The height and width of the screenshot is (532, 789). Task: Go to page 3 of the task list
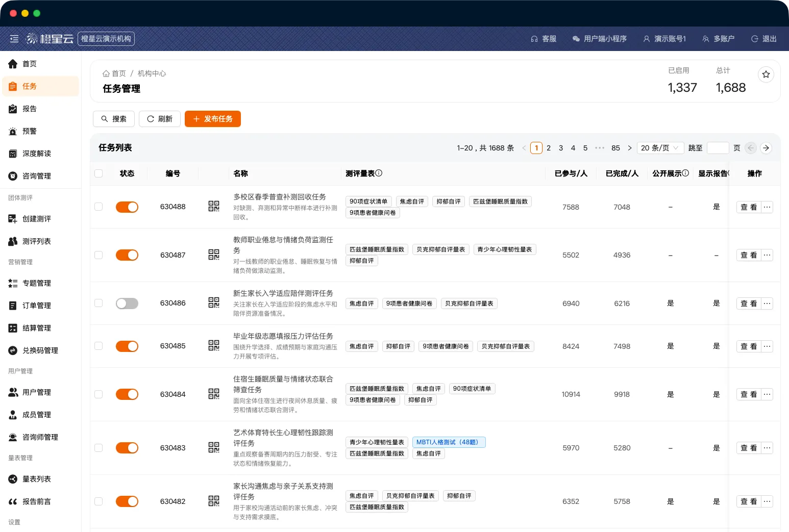tap(560, 148)
